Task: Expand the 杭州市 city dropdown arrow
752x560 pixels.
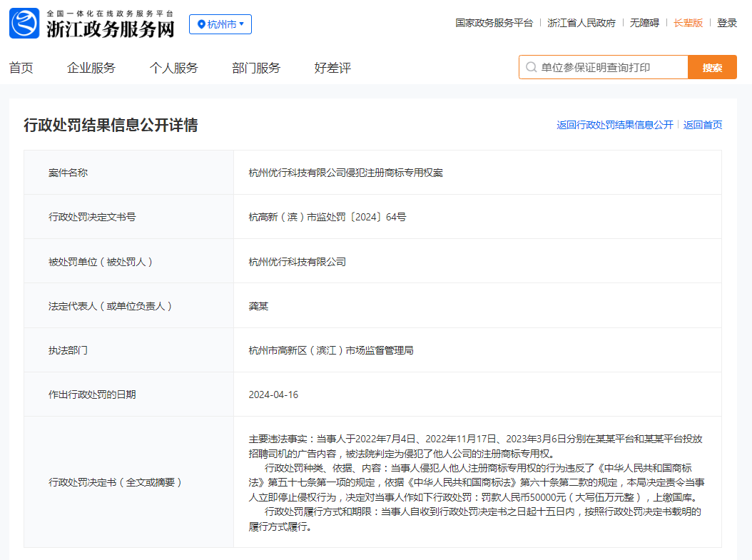Action: click(x=242, y=24)
